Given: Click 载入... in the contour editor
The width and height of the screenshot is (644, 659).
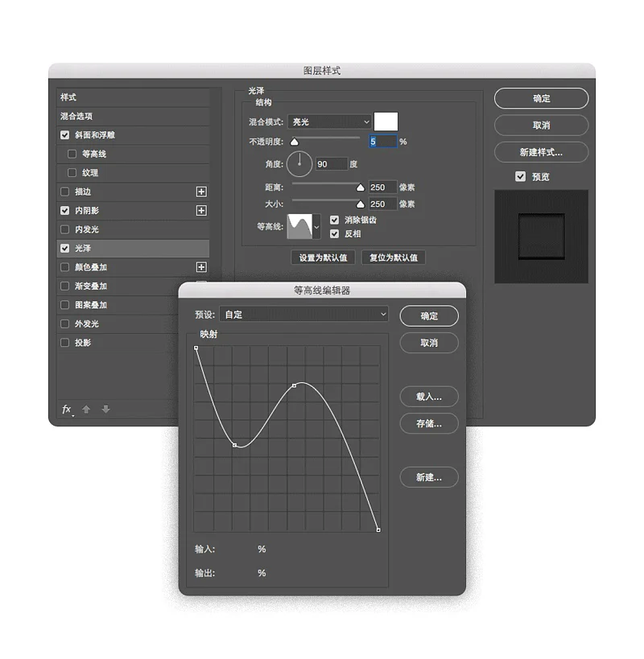Looking at the screenshot, I should click(x=428, y=397).
